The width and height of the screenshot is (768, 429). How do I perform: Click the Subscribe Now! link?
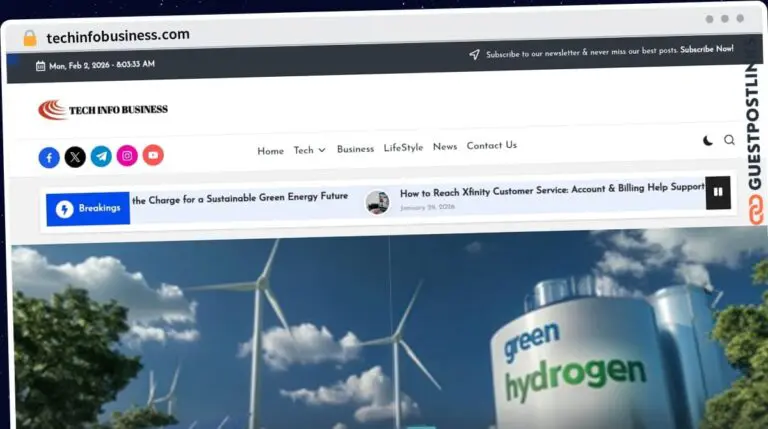(x=707, y=49)
